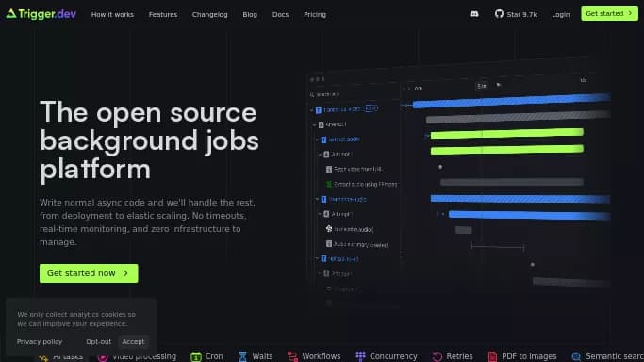Select the Semantic search magnifier tab
This screenshot has width=644, height=362.
click(607, 356)
